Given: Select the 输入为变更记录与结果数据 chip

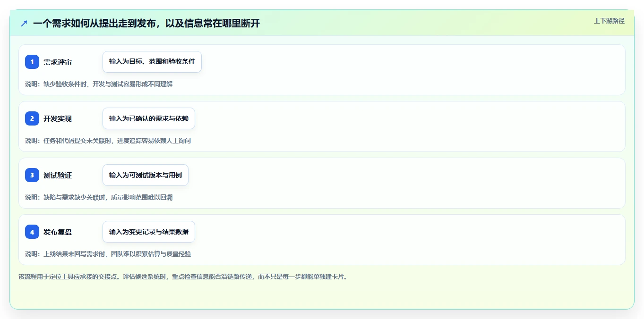Looking at the screenshot, I should (149, 232).
